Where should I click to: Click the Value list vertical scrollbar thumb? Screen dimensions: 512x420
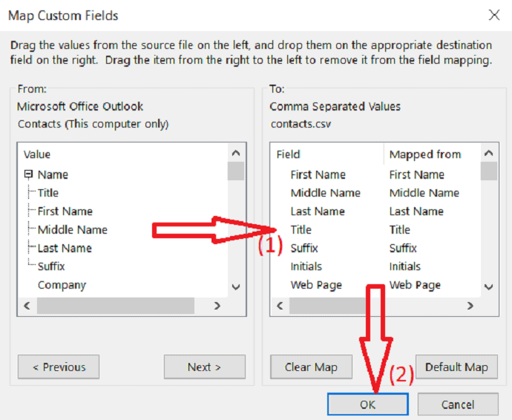tap(236, 171)
